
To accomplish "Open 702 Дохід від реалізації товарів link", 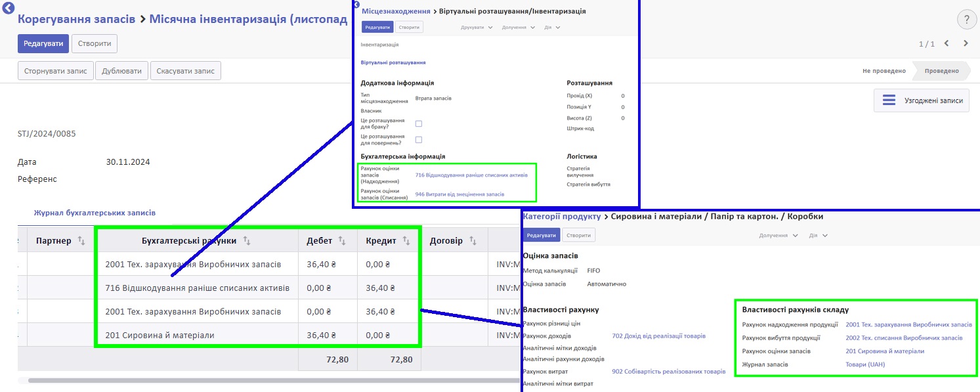I will (x=658, y=336).
